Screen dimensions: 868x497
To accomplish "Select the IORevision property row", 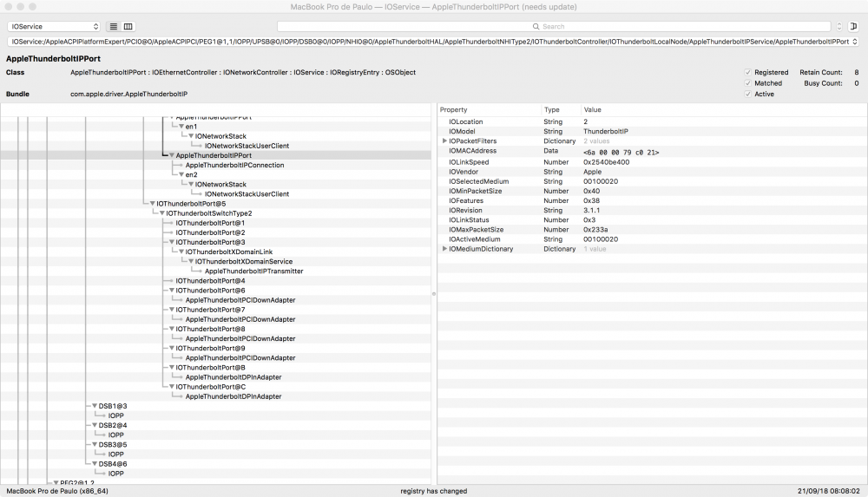I will (652, 211).
